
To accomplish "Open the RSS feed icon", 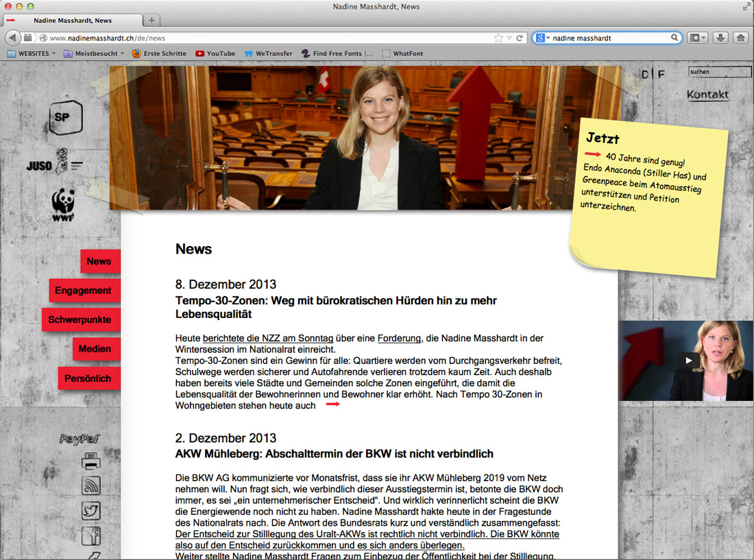I will (x=91, y=485).
